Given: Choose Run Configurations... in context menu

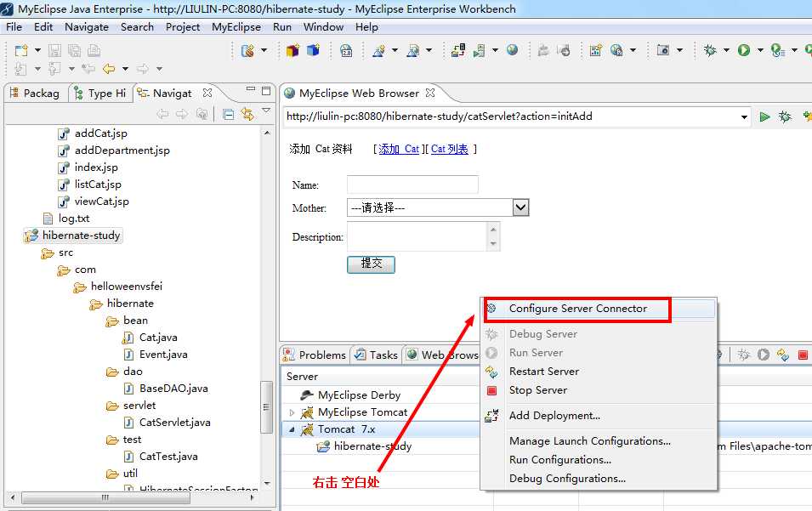Looking at the screenshot, I should click(599, 460).
